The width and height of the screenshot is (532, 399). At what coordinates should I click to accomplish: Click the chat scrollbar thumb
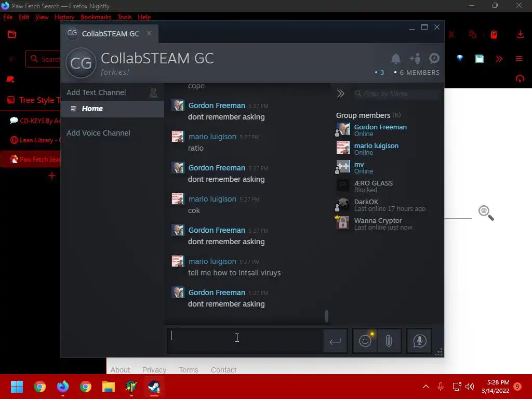[327, 316]
